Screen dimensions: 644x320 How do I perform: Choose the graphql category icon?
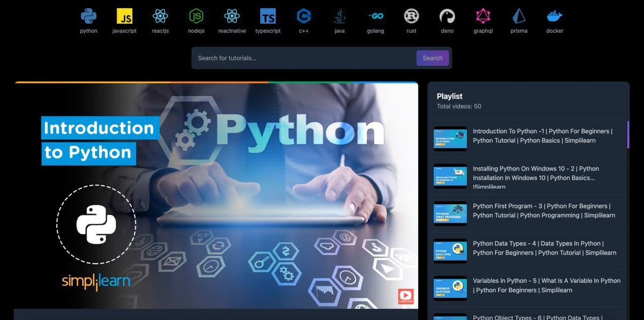[x=483, y=17]
